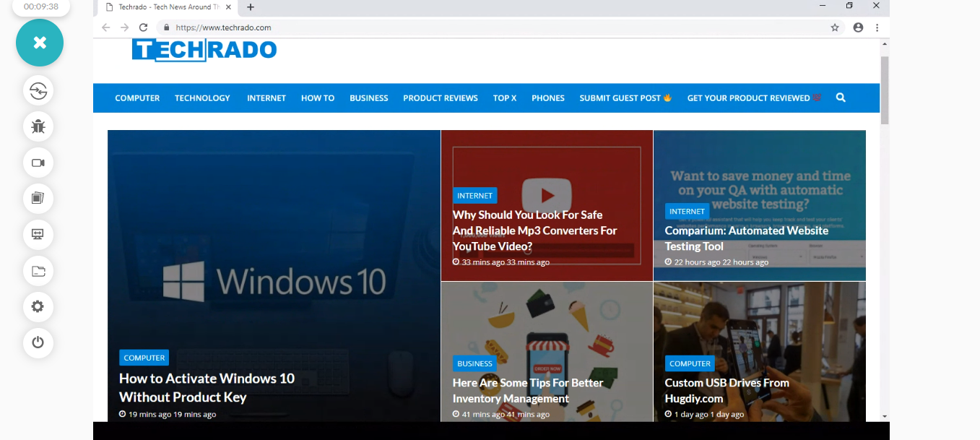Click the switch browser icon in sidebar
Screen dimensions: 980x440
(38, 91)
